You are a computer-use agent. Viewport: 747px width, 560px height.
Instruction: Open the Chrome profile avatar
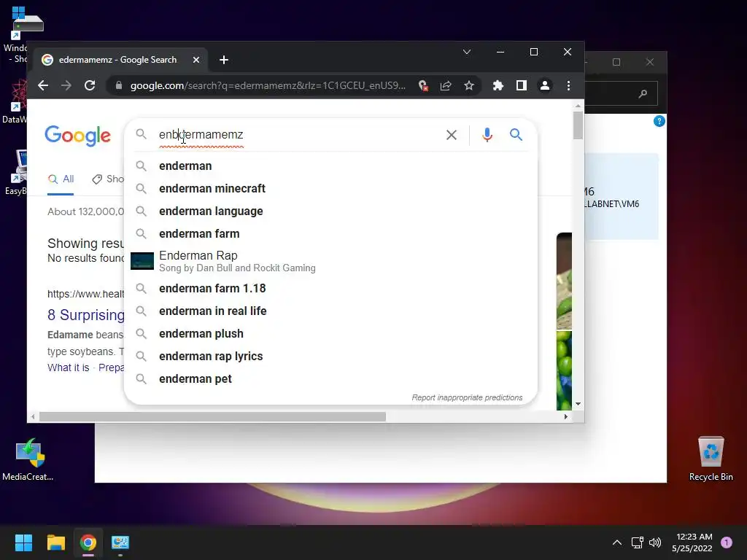tap(544, 86)
